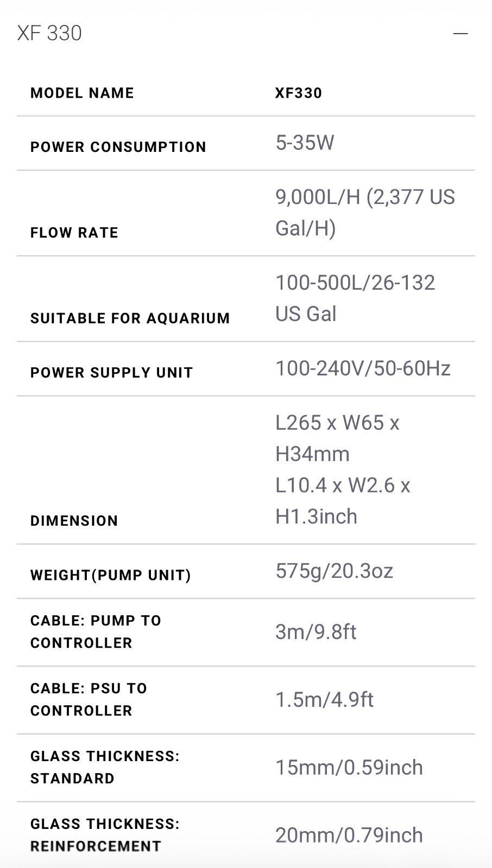This screenshot has height=868, width=492.
Task: Select the DIMENSION row label
Action: [x=74, y=521]
